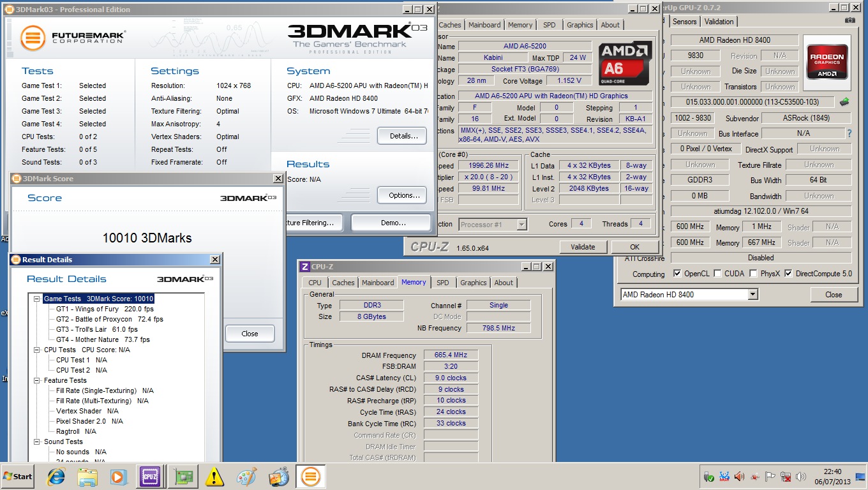Select the Ragtroll feature test row
This screenshot has height=490, width=868.
[76, 431]
